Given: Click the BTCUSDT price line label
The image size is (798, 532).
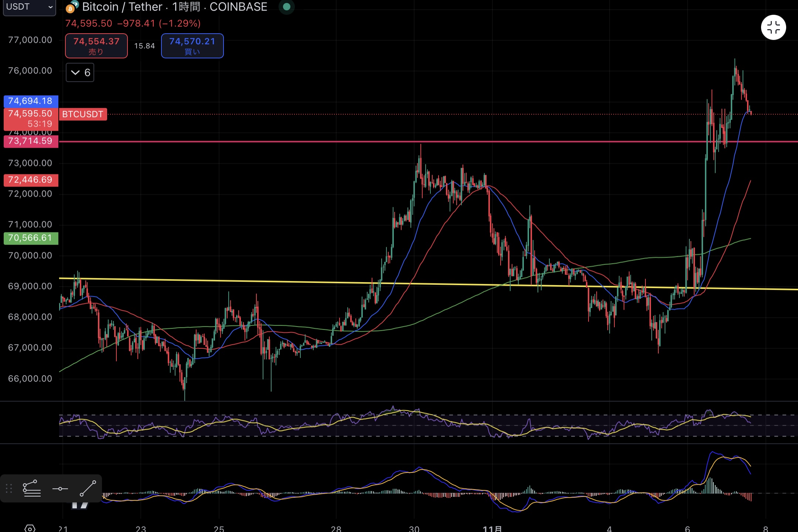Looking at the screenshot, I should click(83, 114).
